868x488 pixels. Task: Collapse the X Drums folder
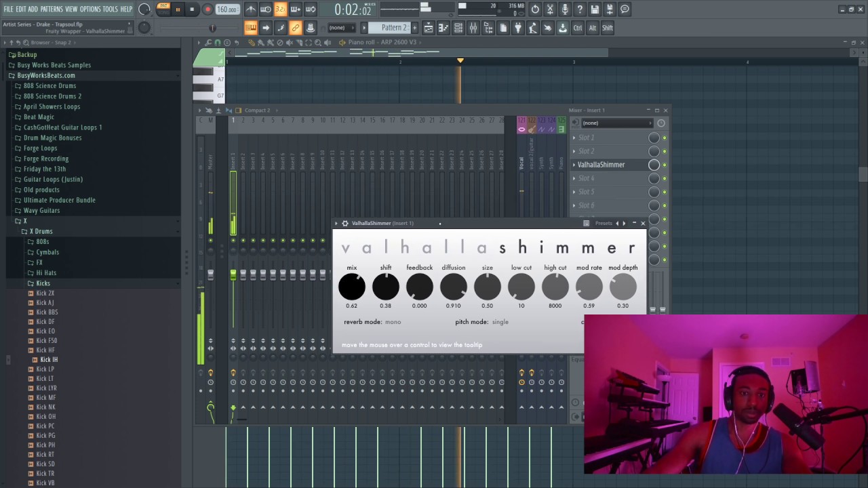tap(41, 231)
